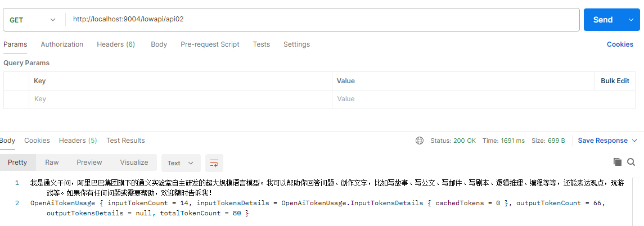Screen dimensions: 644x226
Task: Expand the Save Response dropdown arrow
Action: pos(634,141)
